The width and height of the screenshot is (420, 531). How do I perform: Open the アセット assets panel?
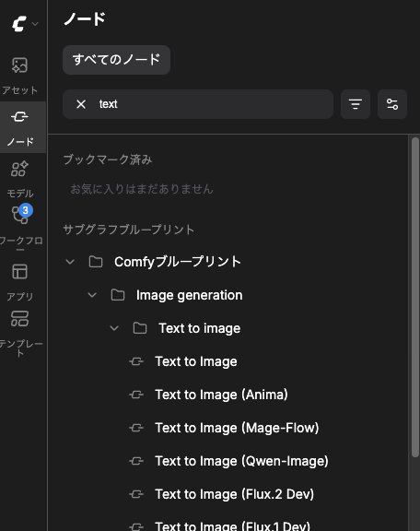click(19, 76)
